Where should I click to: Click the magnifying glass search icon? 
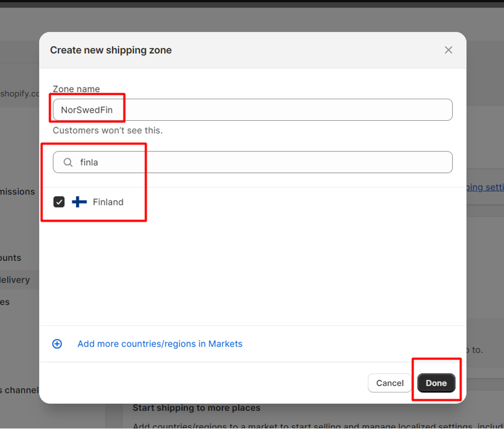click(68, 162)
